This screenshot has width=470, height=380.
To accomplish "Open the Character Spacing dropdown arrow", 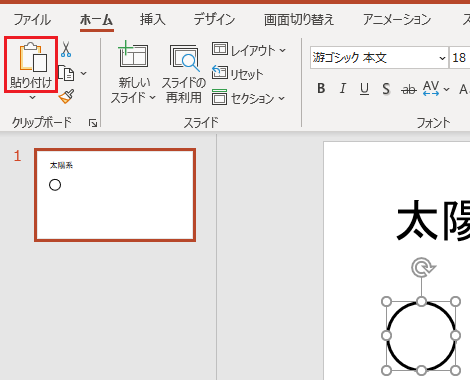I will tap(447, 89).
